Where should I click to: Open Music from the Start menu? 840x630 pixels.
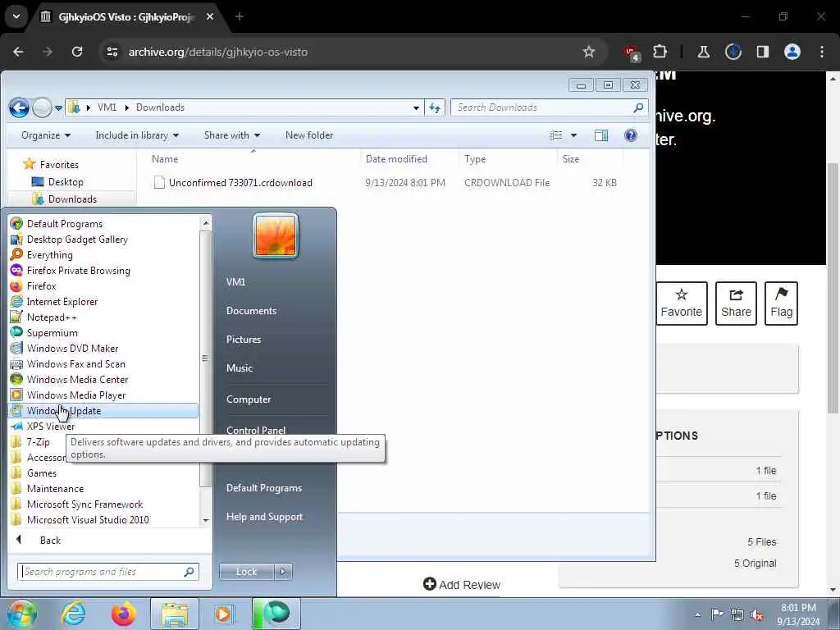click(x=240, y=368)
